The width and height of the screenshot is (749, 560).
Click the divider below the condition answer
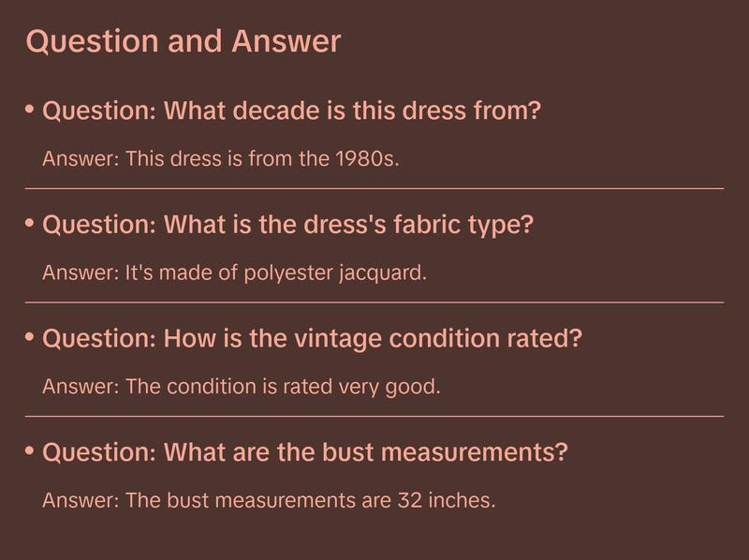coord(374,416)
